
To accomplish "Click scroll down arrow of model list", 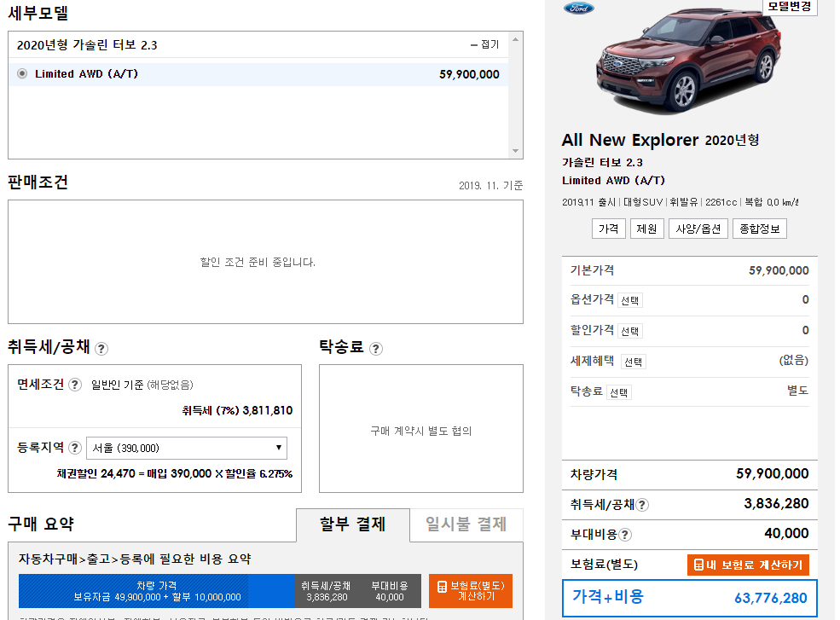I will pyautogui.click(x=515, y=151).
